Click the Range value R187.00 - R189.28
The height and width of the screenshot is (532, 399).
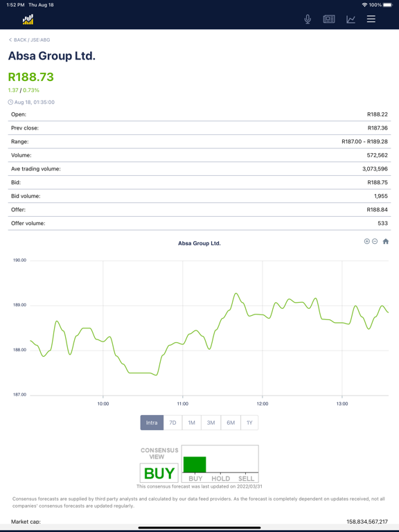[x=365, y=141]
